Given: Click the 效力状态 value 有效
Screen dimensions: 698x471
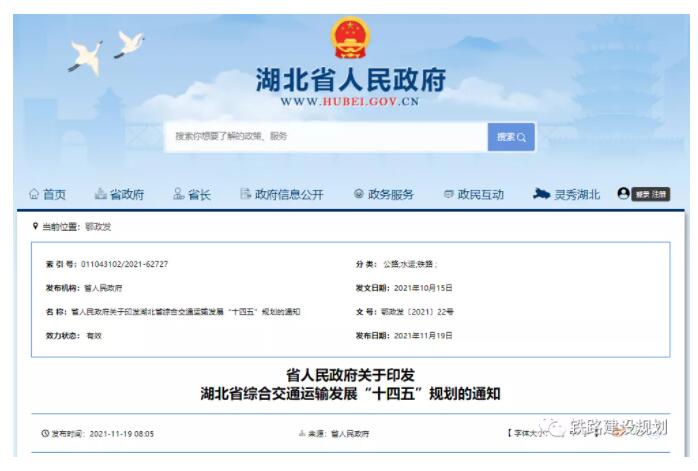Looking at the screenshot, I should pos(94,336).
